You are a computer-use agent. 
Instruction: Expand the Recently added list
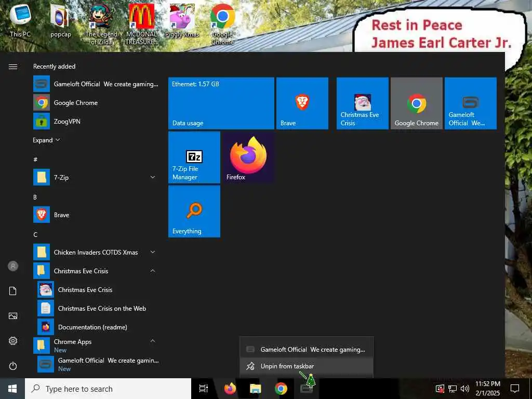[x=46, y=140]
